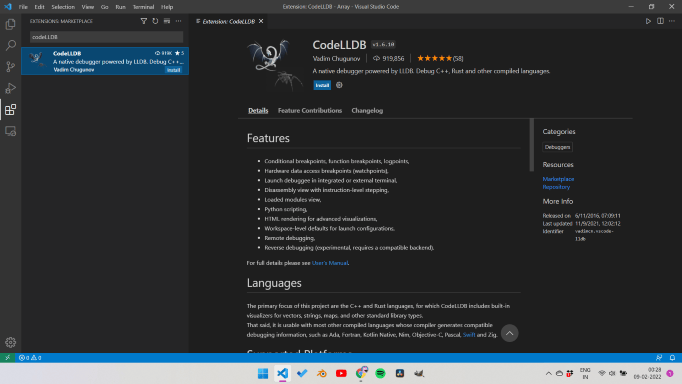
Task: Open Source Control view
Action: (x=10, y=67)
